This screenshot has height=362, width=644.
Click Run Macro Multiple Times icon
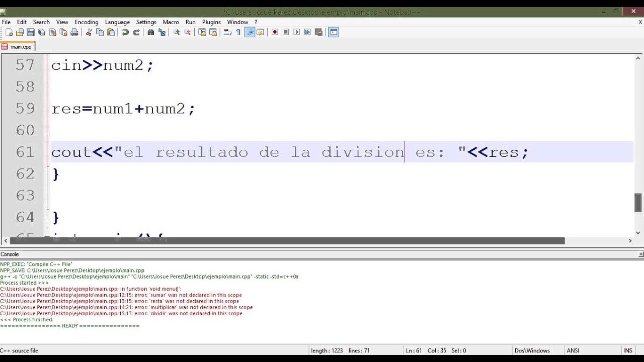pos(307,32)
